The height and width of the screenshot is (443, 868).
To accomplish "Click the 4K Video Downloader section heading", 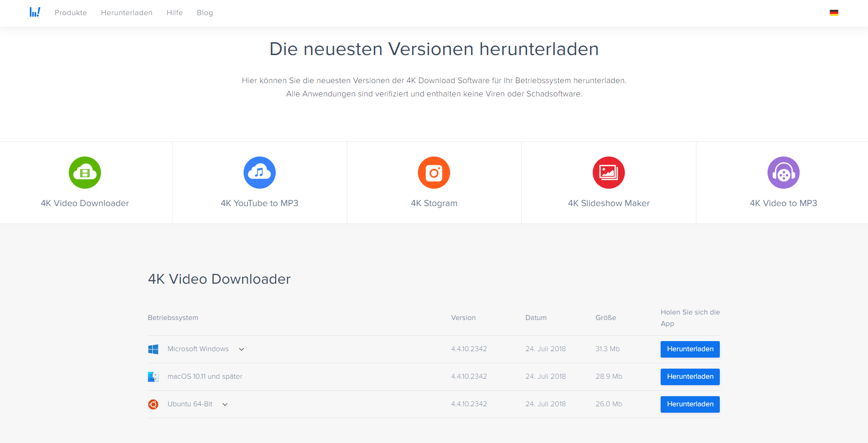I will [219, 279].
